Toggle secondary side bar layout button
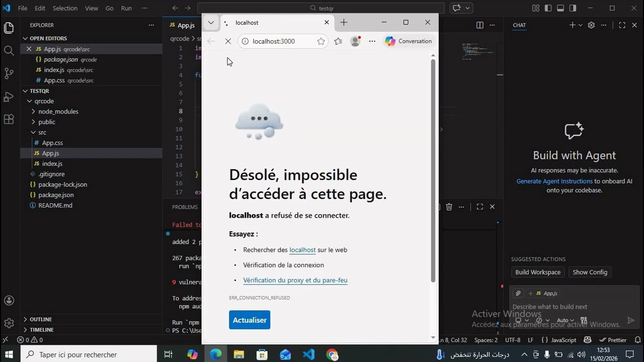This screenshot has height=362, width=644. [573, 8]
